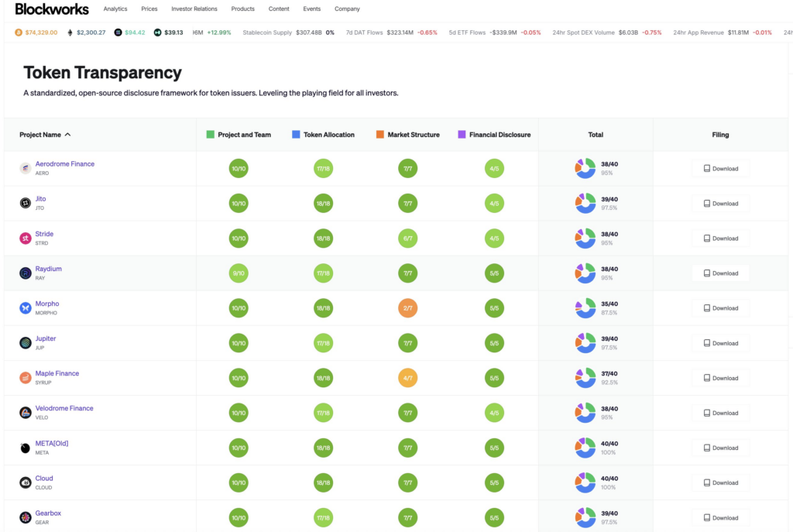
Task: Click the Jupiter token logo icon
Action: [25, 342]
